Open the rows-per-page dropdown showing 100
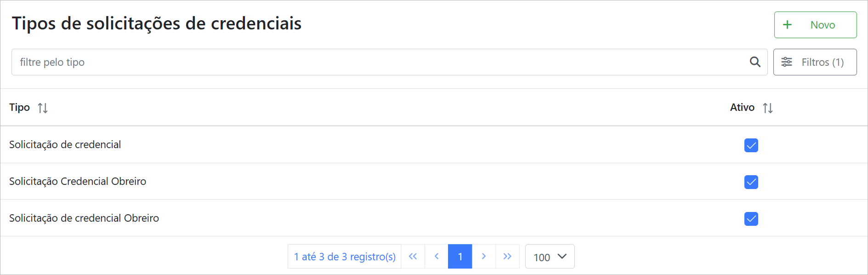This screenshot has width=868, height=275. point(550,257)
